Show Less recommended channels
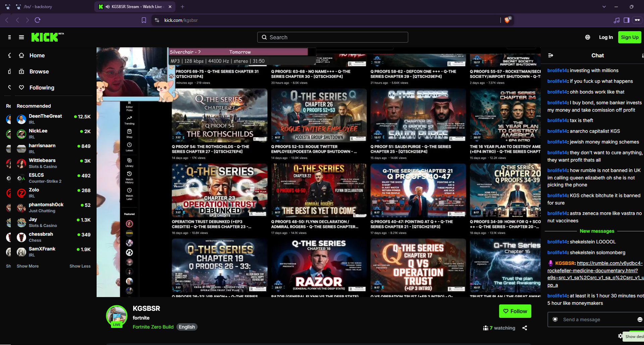Screen dimensions: 644x345 tap(80, 266)
